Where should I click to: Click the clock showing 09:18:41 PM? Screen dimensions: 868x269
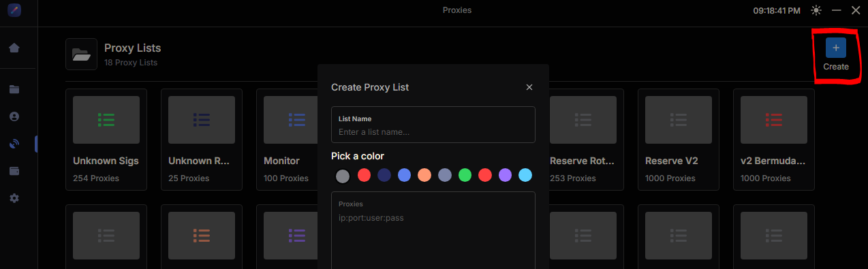(x=777, y=11)
